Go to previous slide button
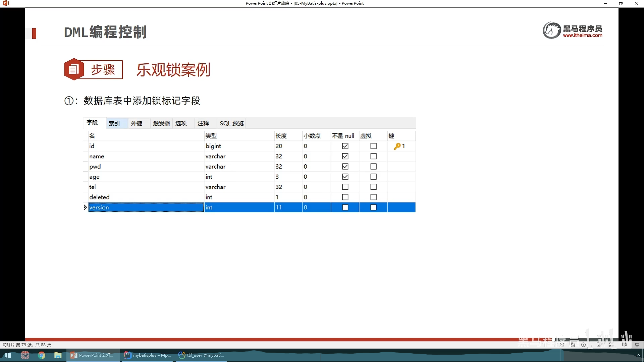The image size is (644, 362). point(562,345)
